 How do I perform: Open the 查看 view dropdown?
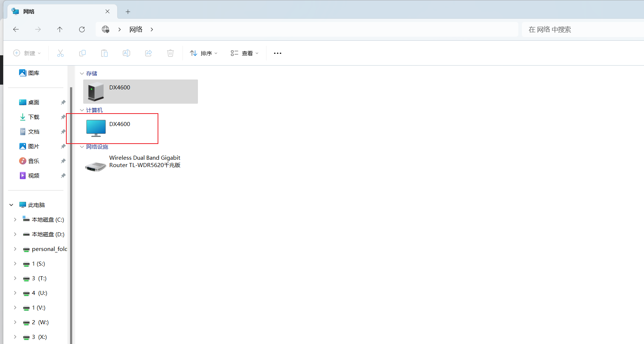(244, 53)
